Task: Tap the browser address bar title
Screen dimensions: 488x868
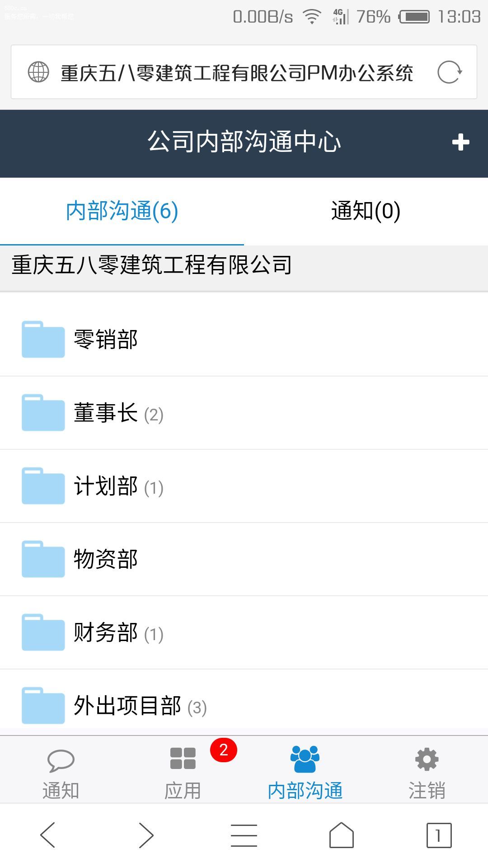Action: point(237,73)
